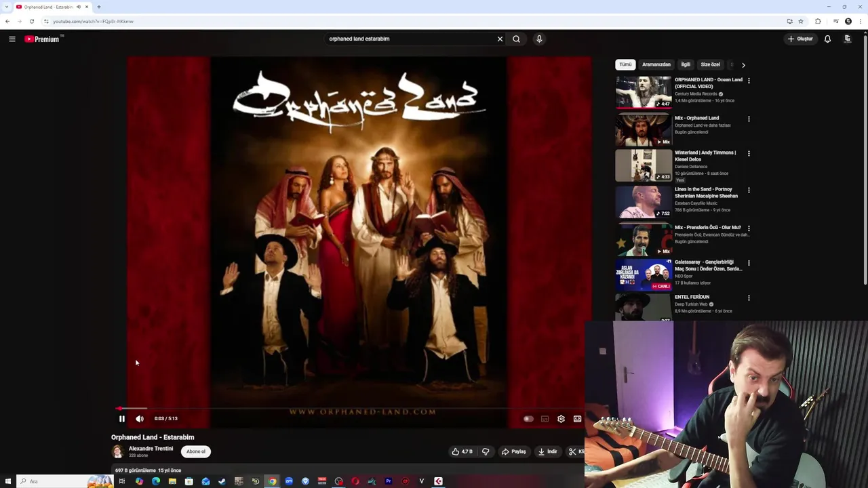Screen dimensions: 868x488
Task: Open Galatasaray - Gençlerbirliği live video title
Action: click(x=709, y=266)
